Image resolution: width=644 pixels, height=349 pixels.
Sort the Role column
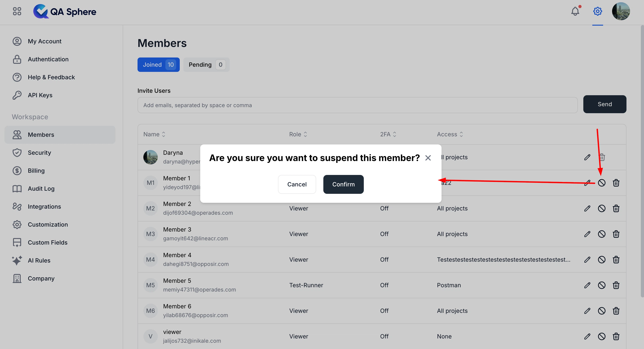click(x=298, y=134)
